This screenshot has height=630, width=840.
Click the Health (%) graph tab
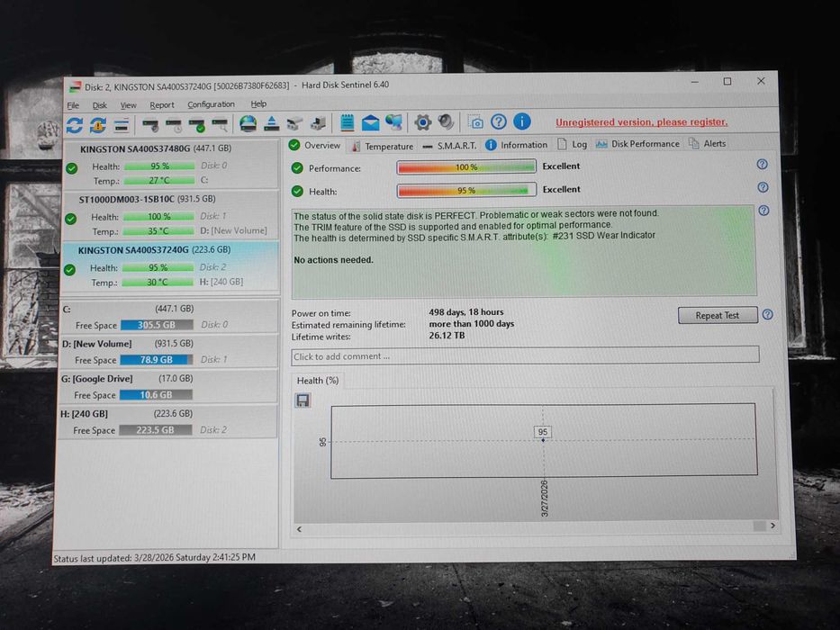tap(318, 381)
